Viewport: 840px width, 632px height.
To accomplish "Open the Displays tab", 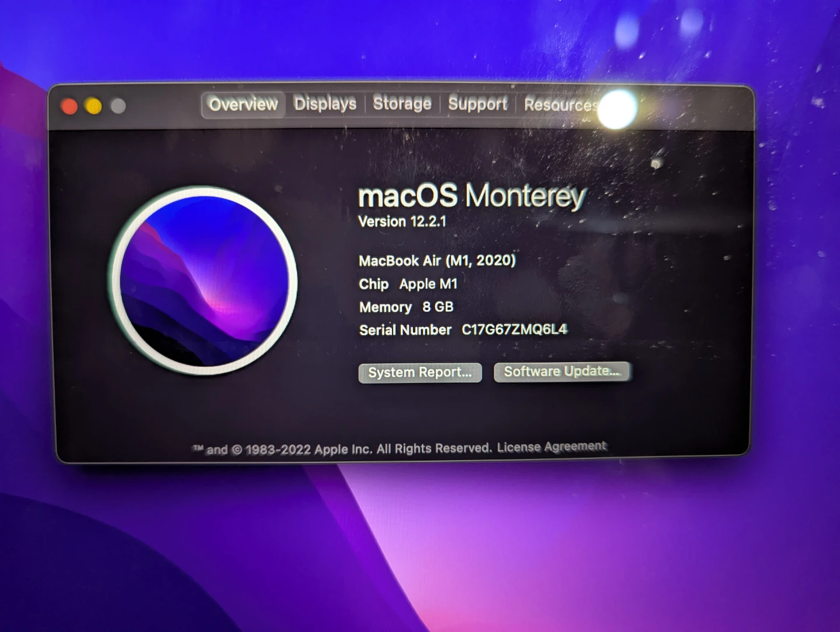I will click(x=325, y=104).
